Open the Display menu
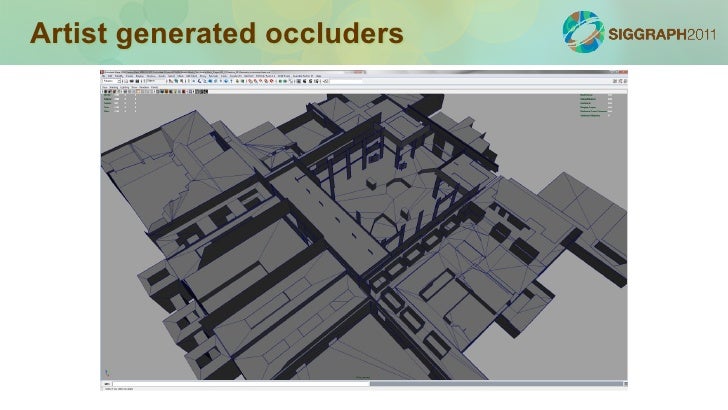 pos(140,76)
